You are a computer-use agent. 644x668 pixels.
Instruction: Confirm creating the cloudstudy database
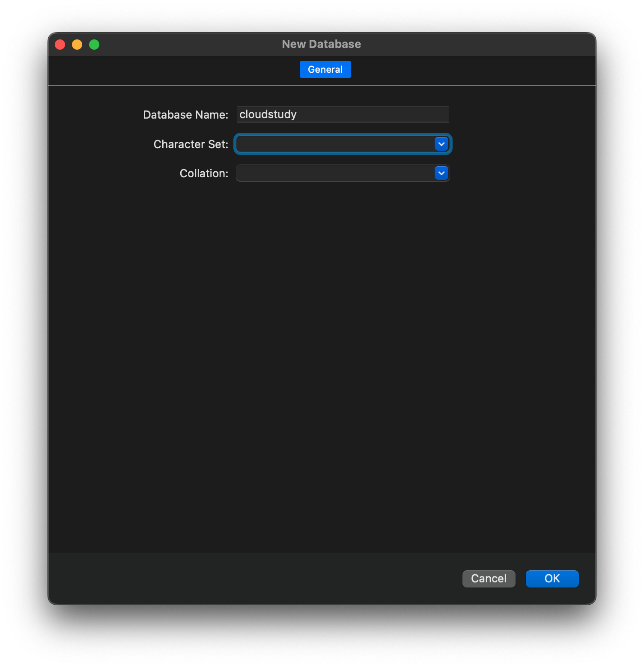click(552, 579)
